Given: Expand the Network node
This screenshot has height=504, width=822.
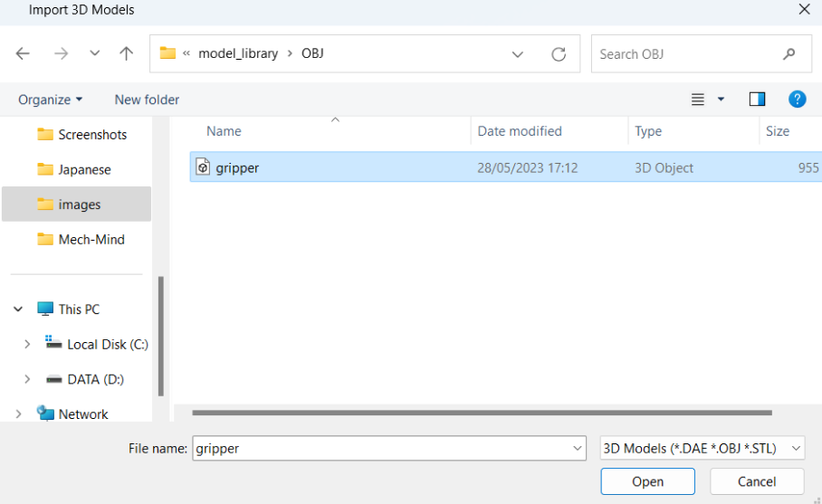Looking at the screenshot, I should point(18,414).
